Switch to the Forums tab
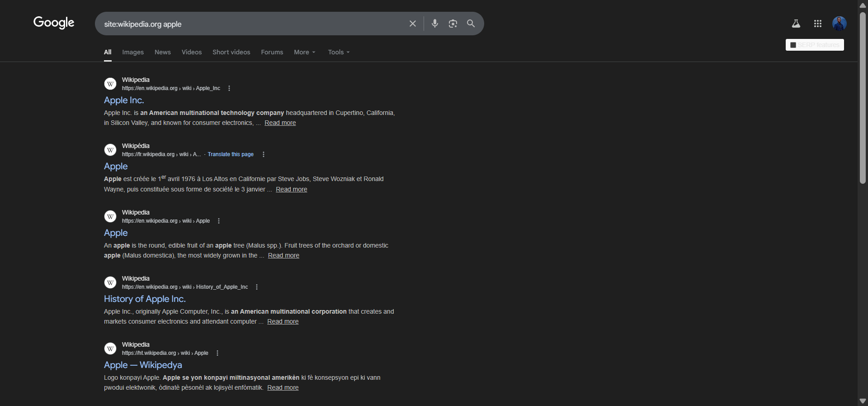868x406 pixels. [x=272, y=52]
